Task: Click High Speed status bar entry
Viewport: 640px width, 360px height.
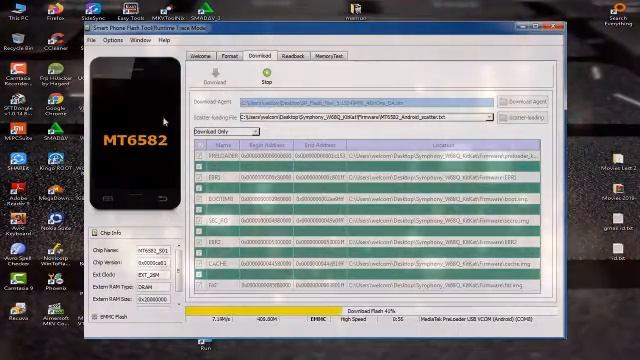Action: 353,320
